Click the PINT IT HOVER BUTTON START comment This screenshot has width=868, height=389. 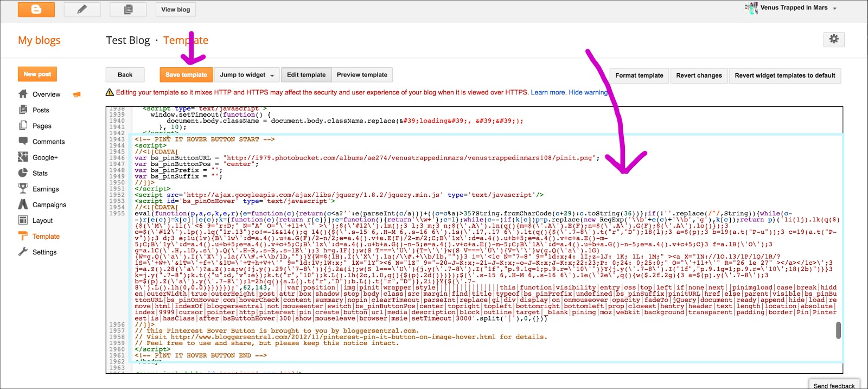tap(205, 139)
